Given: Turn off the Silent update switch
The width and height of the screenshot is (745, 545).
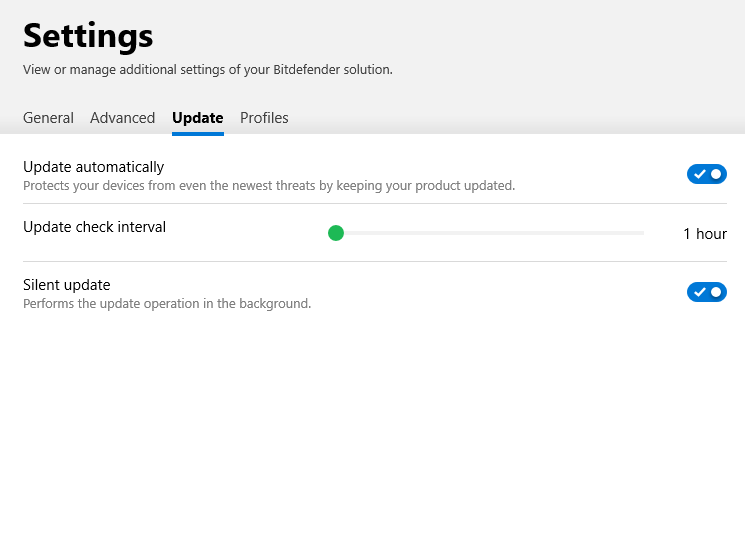Looking at the screenshot, I should pyautogui.click(x=706, y=292).
